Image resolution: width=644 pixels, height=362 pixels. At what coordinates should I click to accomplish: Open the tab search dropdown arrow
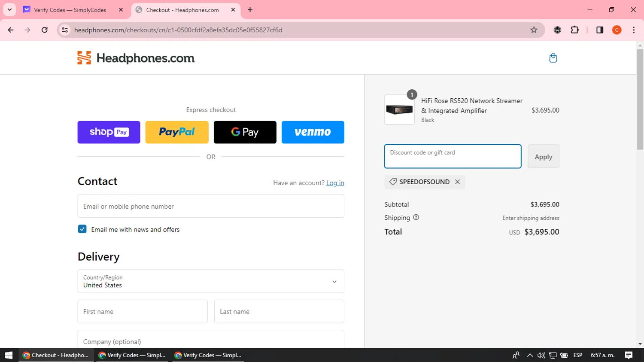point(9,9)
